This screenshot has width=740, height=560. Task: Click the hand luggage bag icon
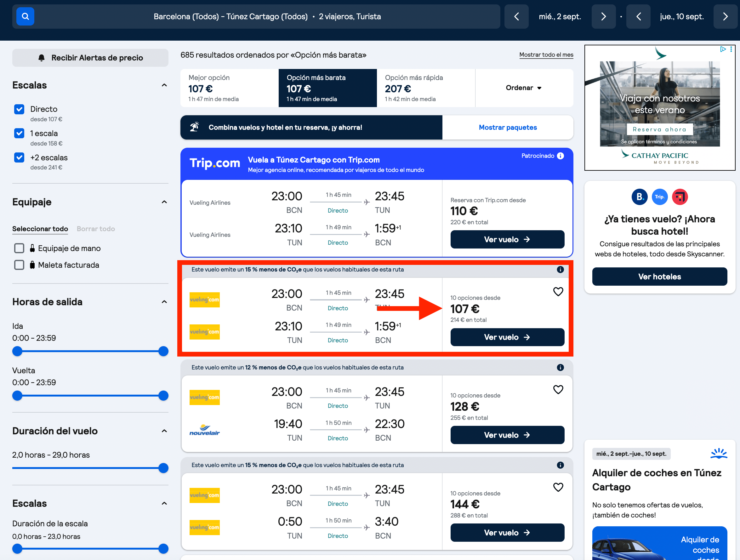(32, 248)
